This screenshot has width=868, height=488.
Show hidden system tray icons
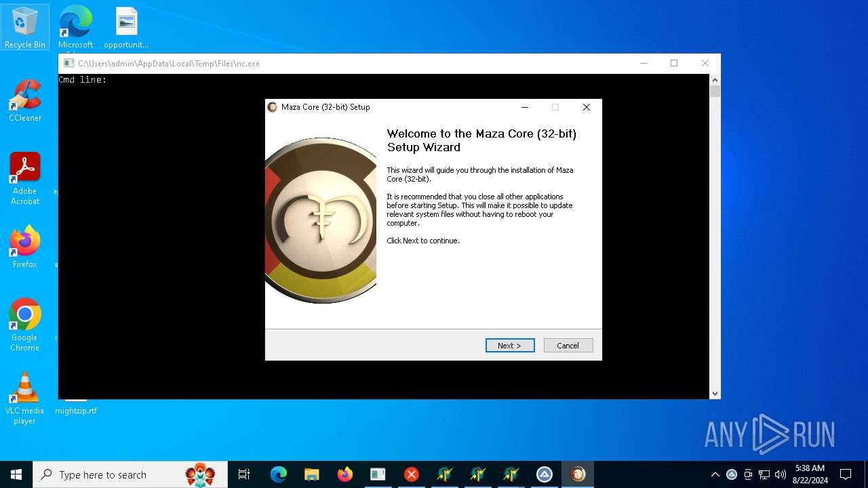(715, 474)
